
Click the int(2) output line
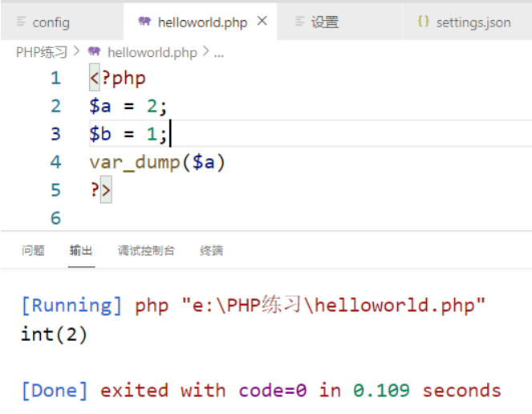[x=54, y=334]
